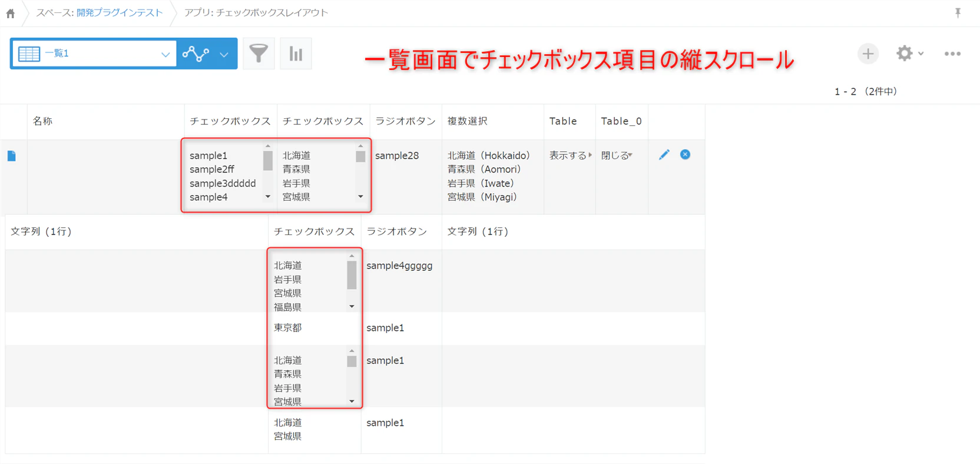Click the 東京都 subtable cell

[x=288, y=328]
